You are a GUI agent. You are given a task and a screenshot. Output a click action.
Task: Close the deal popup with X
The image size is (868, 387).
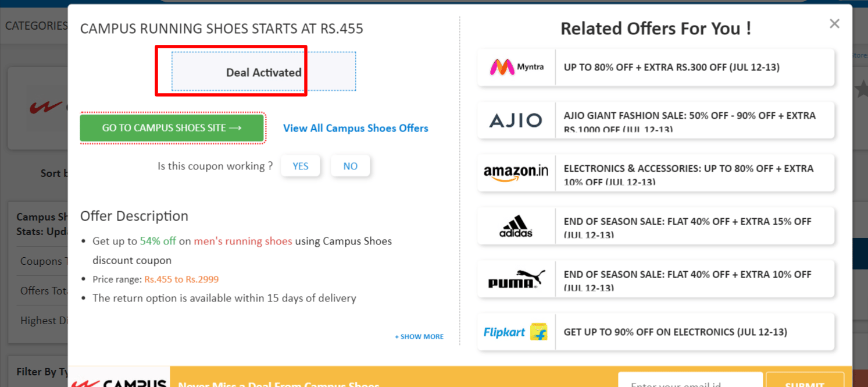(x=834, y=24)
